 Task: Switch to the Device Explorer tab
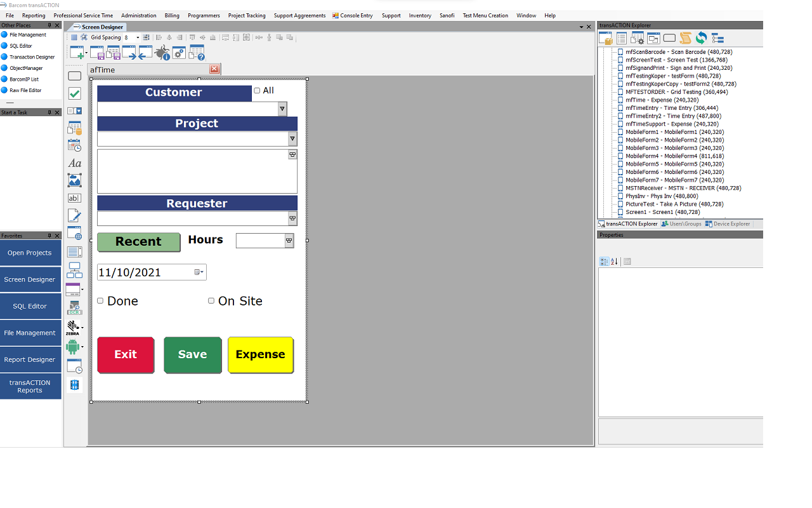click(728, 224)
